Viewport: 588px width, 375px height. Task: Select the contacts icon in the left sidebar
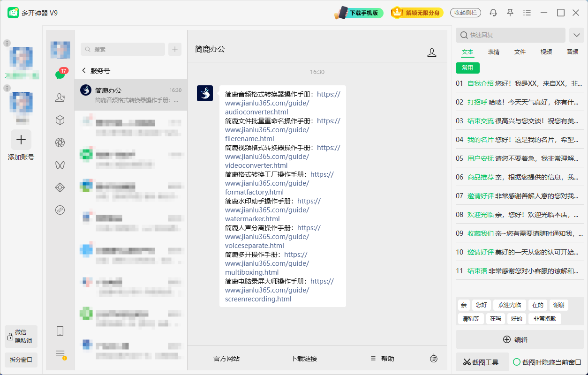click(60, 97)
